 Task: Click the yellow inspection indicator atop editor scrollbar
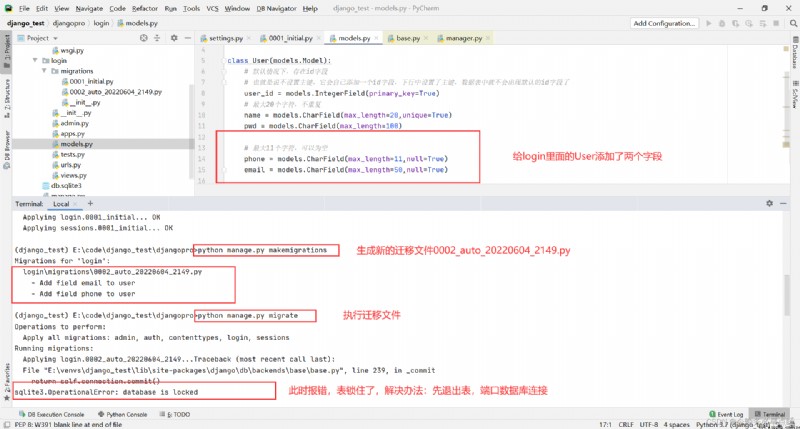coord(786,48)
